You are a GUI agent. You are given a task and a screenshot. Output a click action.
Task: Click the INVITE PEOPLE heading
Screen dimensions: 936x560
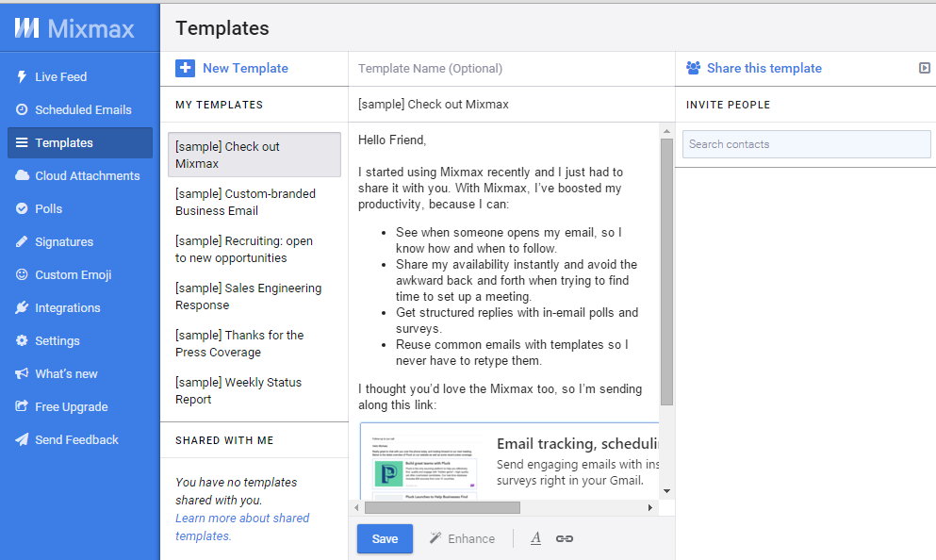729,105
